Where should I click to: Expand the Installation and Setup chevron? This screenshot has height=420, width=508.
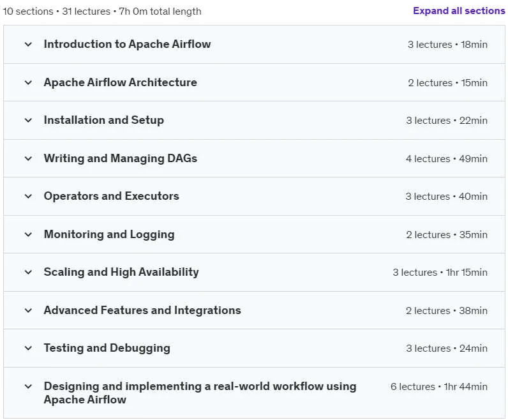(28, 120)
